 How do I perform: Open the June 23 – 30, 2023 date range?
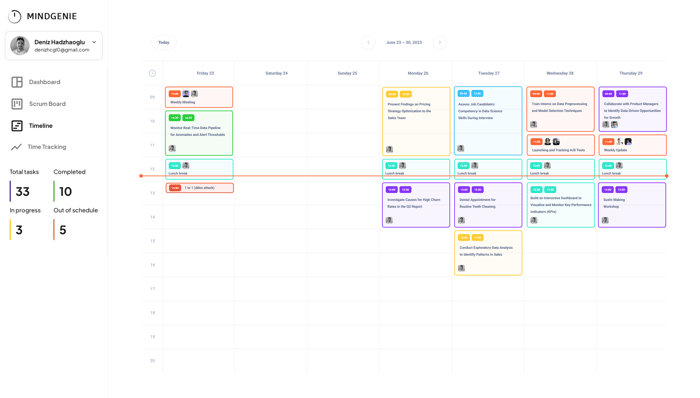coord(404,42)
